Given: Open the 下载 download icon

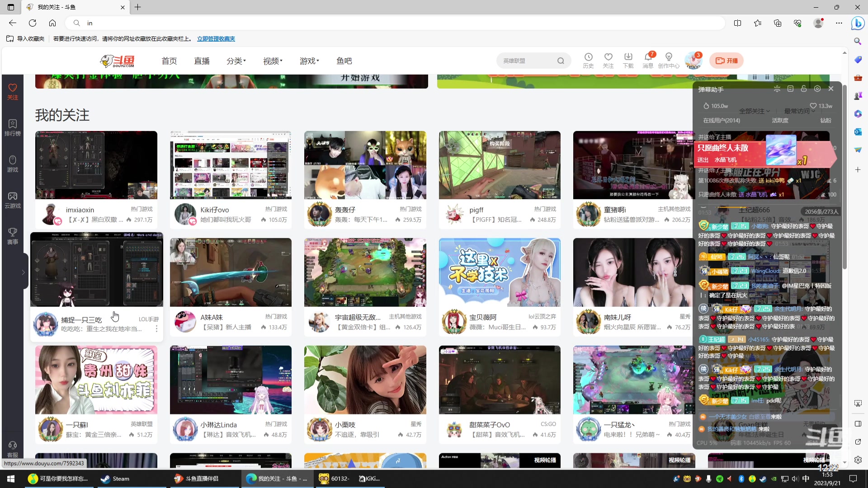Looking at the screenshot, I should [628, 60].
